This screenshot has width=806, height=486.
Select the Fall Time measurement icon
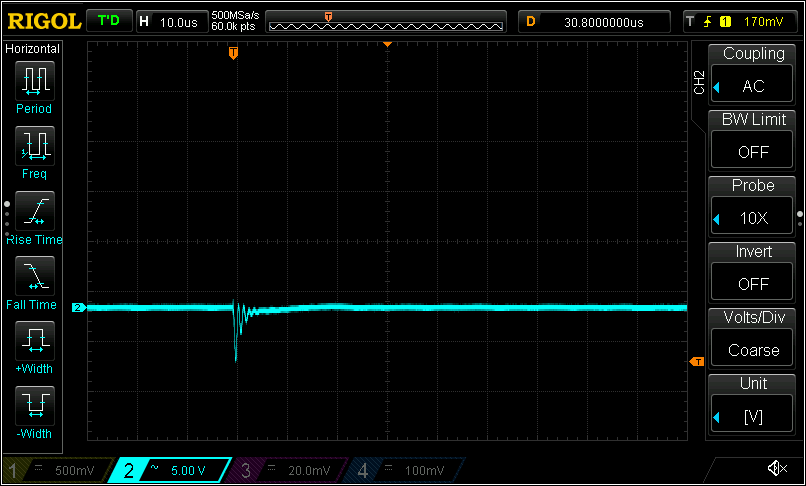34,276
